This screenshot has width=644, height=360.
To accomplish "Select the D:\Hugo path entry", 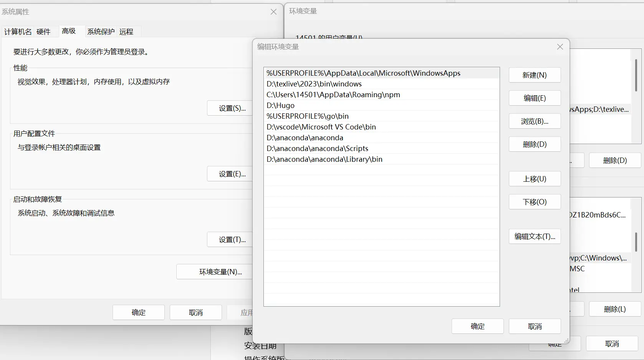I will [x=381, y=105].
